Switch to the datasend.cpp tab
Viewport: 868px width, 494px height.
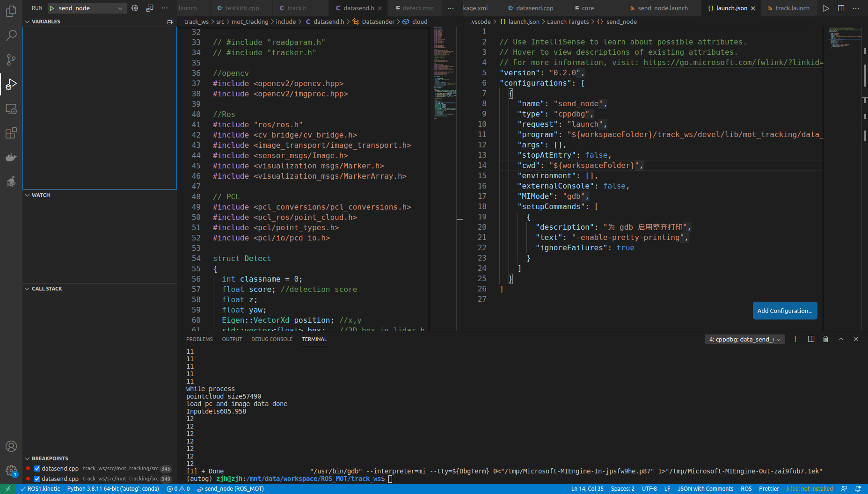(x=534, y=8)
